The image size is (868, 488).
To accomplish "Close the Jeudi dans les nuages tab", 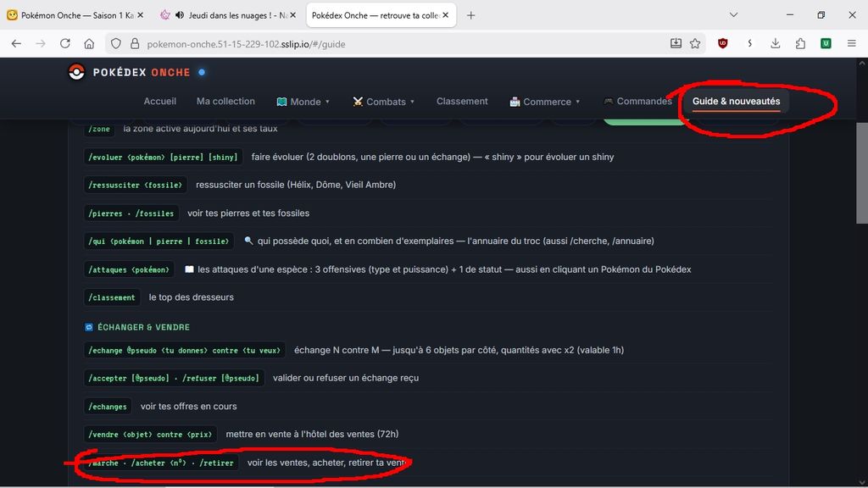I will 292,15.
